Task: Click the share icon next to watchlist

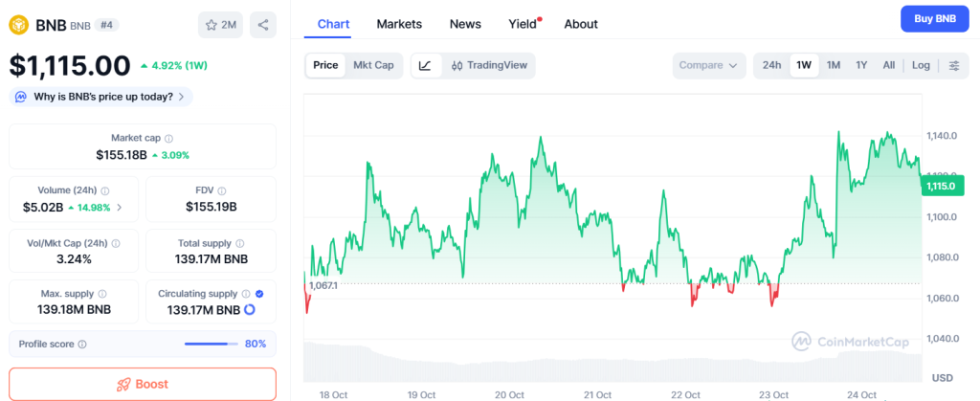Action: coord(263,25)
